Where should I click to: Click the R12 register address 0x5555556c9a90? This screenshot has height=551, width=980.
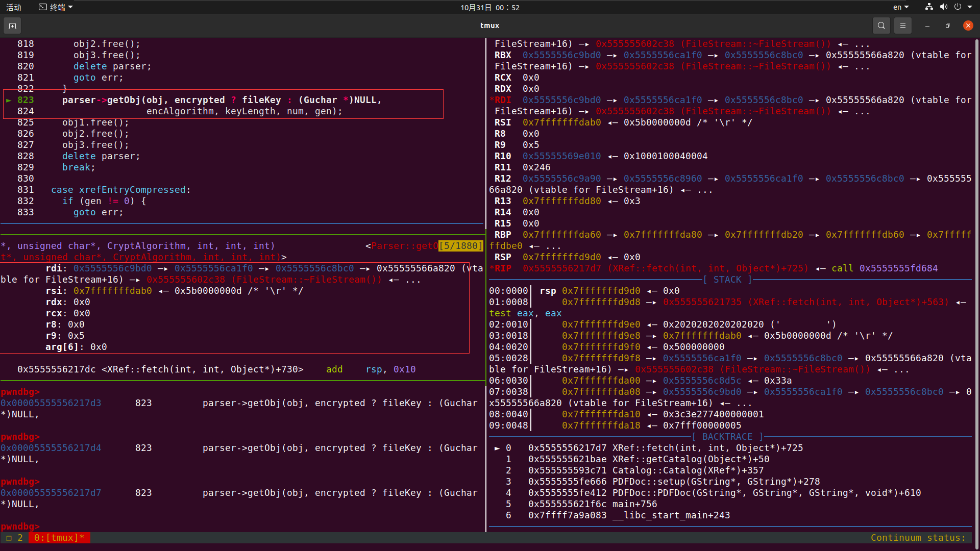pyautogui.click(x=561, y=179)
